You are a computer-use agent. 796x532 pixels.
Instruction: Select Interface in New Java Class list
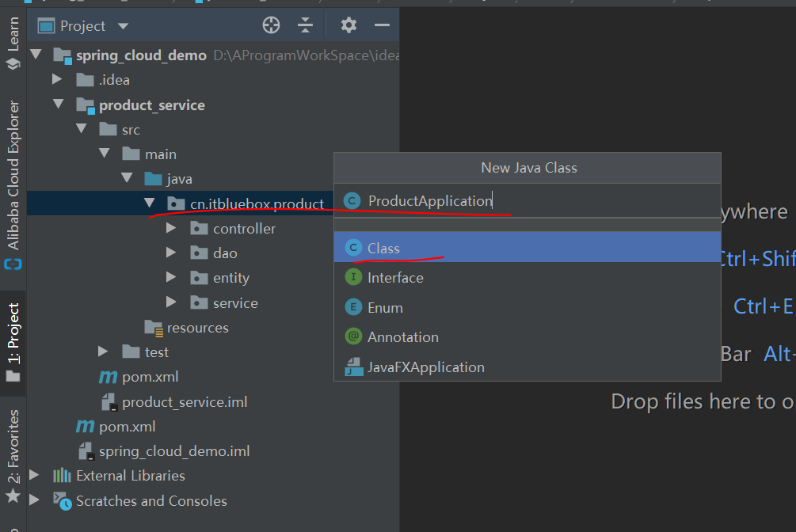click(395, 278)
